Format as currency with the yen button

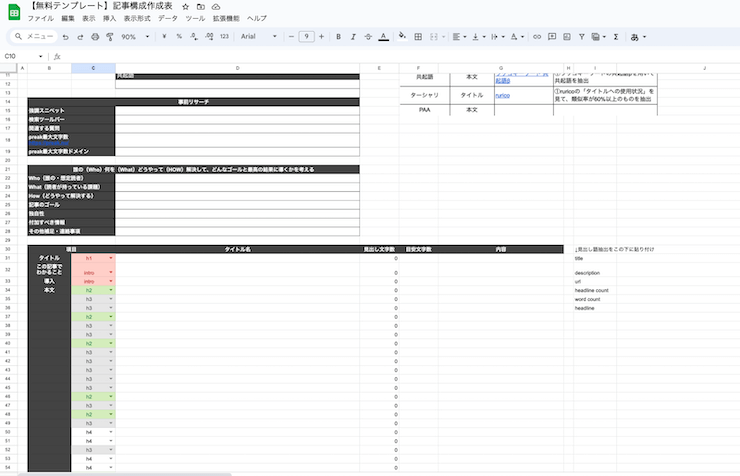[164, 36]
